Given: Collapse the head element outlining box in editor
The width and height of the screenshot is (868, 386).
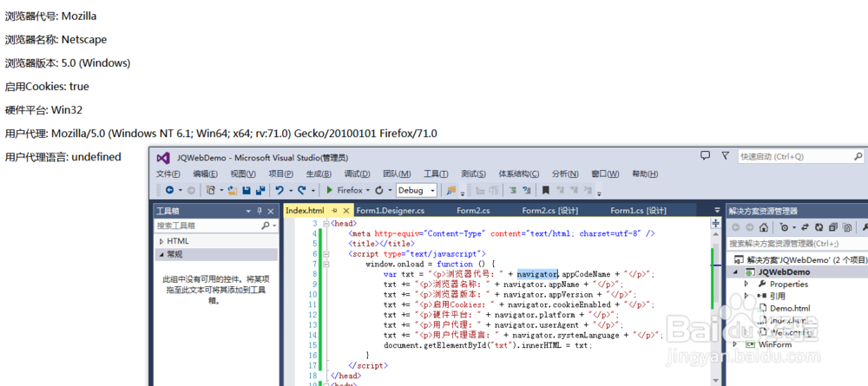Looking at the screenshot, I should [x=326, y=224].
